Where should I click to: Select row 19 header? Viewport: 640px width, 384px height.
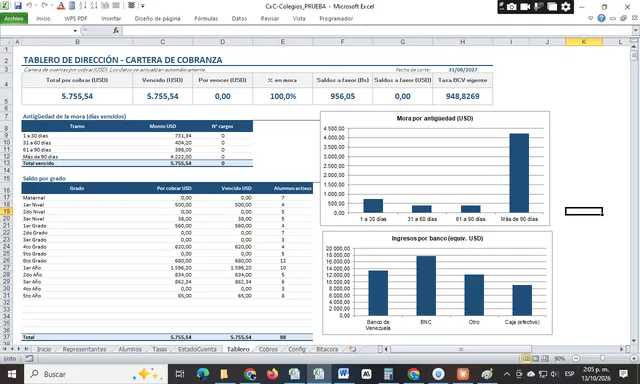[7, 211]
